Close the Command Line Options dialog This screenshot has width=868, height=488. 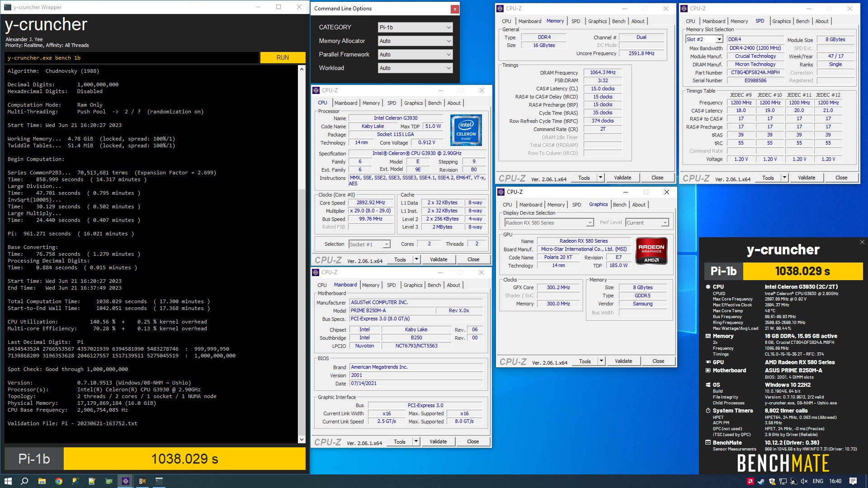point(454,9)
